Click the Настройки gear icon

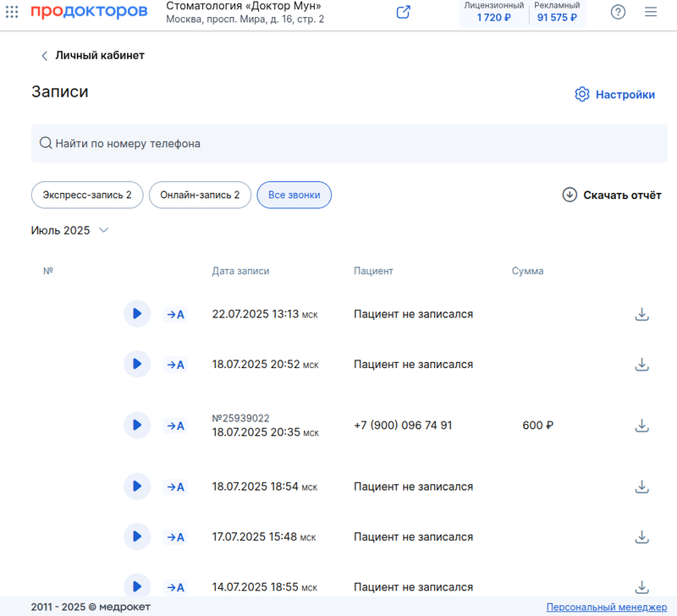tap(581, 94)
